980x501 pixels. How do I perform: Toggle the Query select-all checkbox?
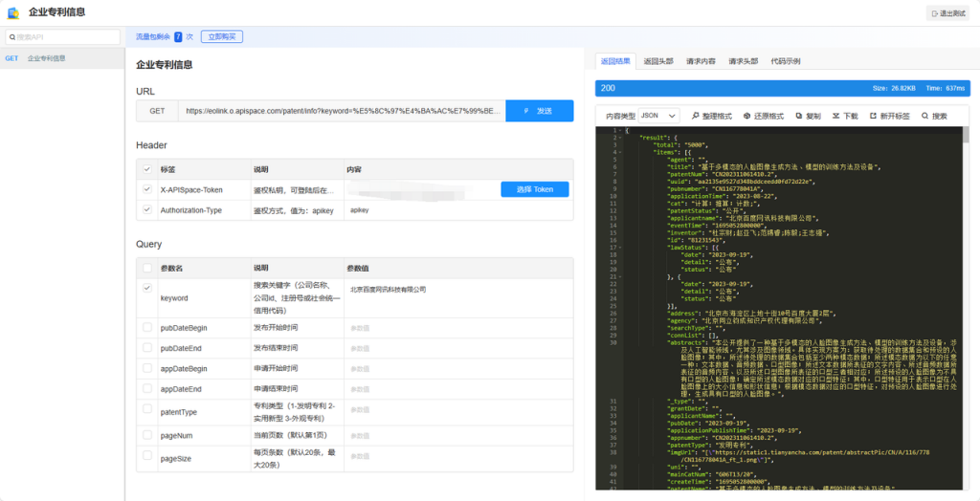pyautogui.click(x=146, y=268)
